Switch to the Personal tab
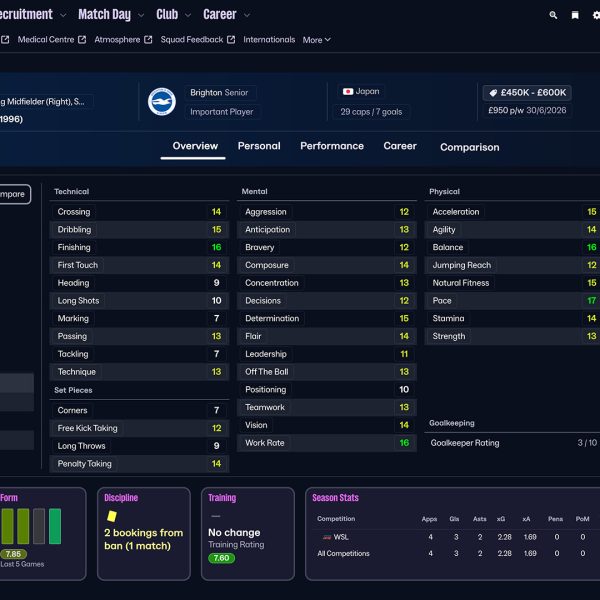The height and width of the screenshot is (600, 600). pyautogui.click(x=259, y=146)
